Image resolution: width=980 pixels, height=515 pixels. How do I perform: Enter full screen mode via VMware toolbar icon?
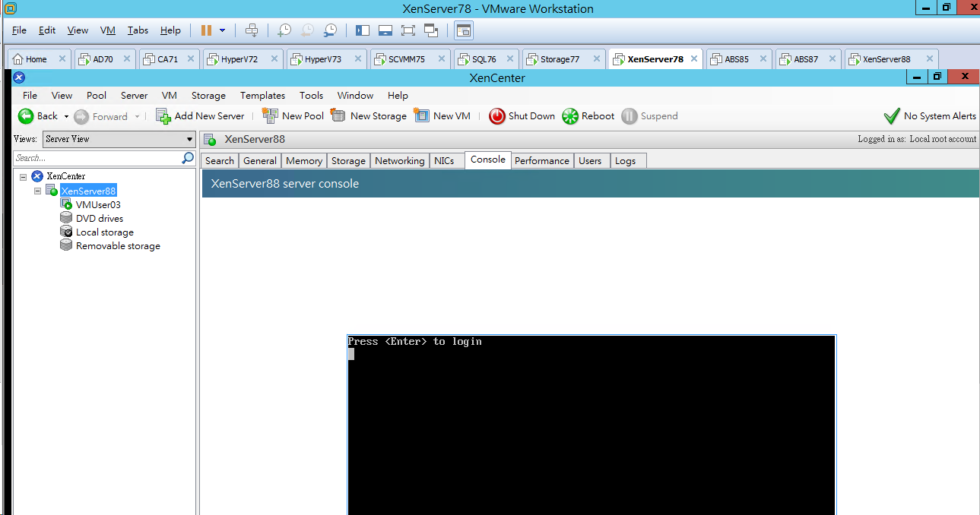click(408, 30)
